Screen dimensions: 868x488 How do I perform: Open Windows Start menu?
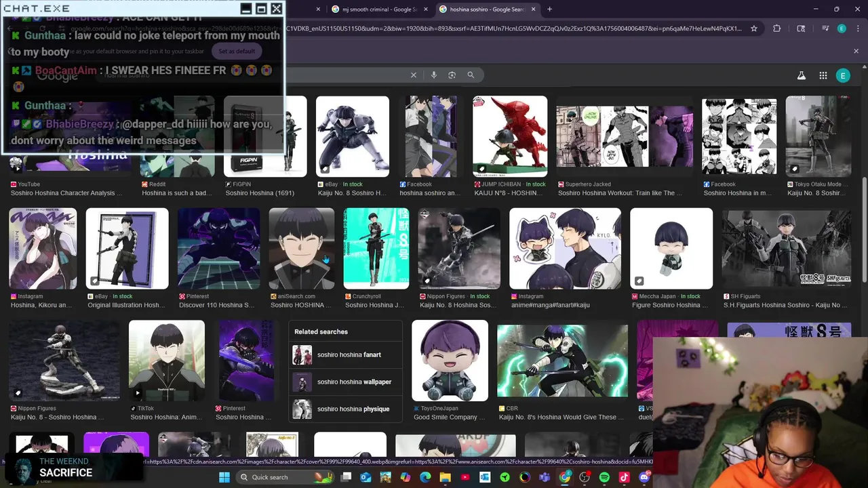click(224, 477)
